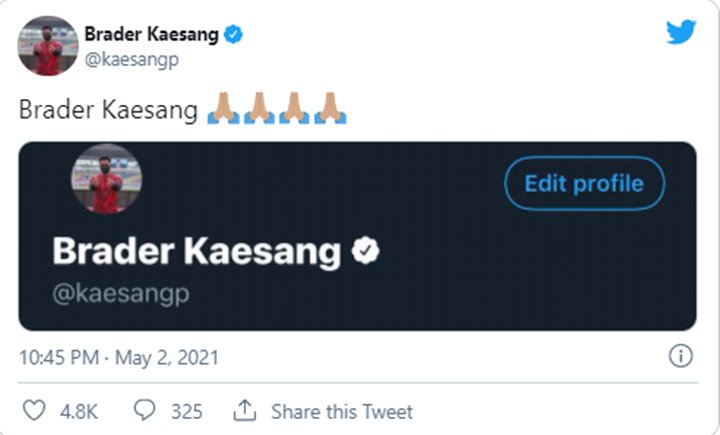Click the large white "Brader Kaesang" name

[x=196, y=251]
